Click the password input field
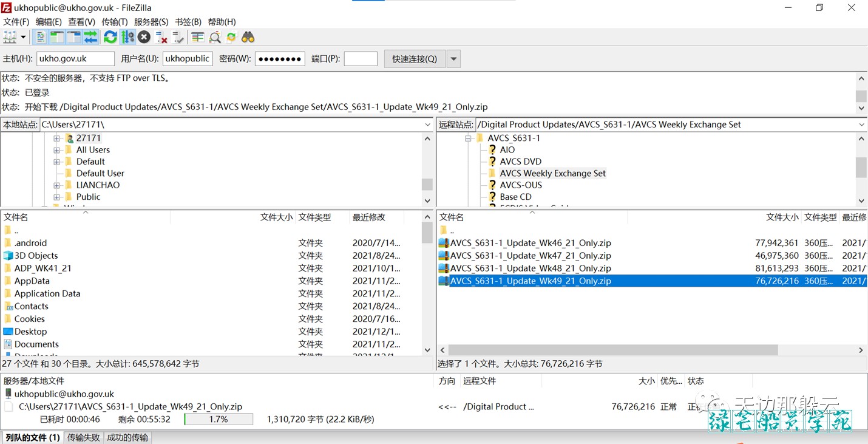The image size is (868, 444). point(280,59)
